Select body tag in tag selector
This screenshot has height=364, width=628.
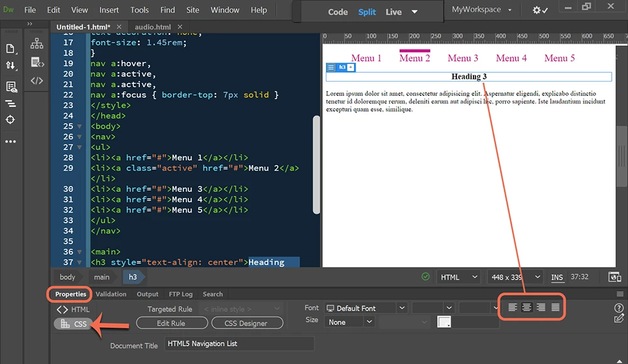point(67,277)
